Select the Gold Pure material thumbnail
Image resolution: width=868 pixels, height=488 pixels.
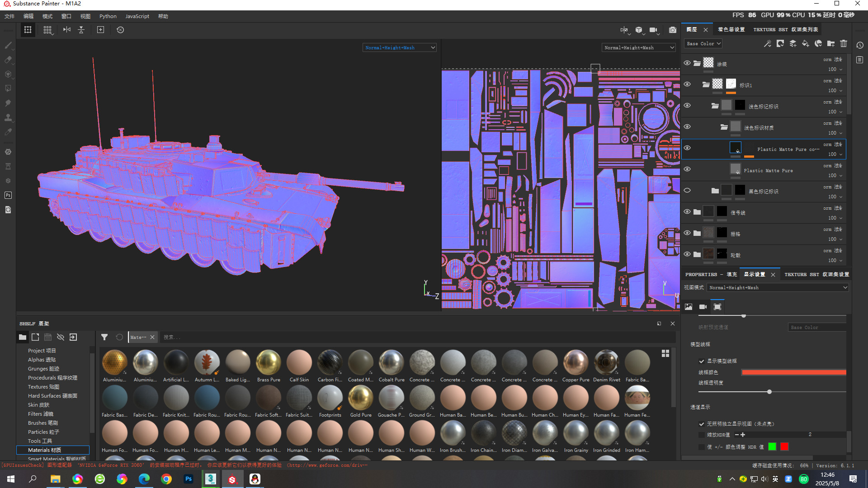(x=361, y=399)
